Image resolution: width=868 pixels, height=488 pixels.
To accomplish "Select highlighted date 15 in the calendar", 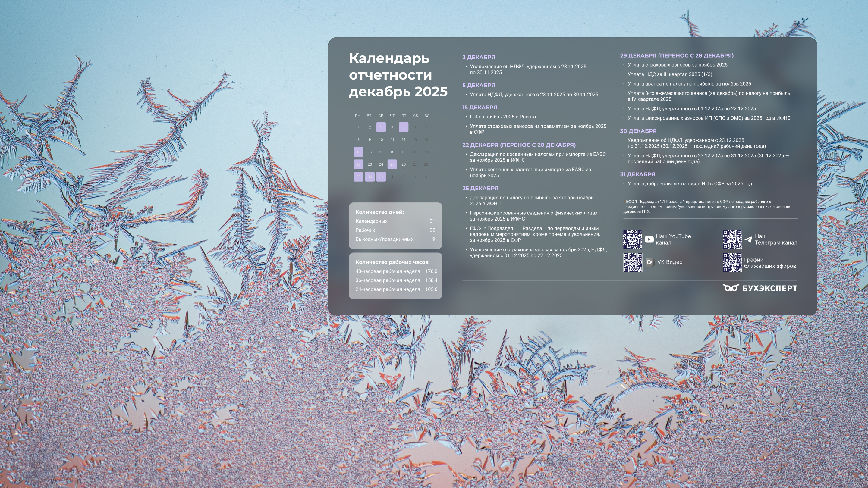I will (359, 152).
